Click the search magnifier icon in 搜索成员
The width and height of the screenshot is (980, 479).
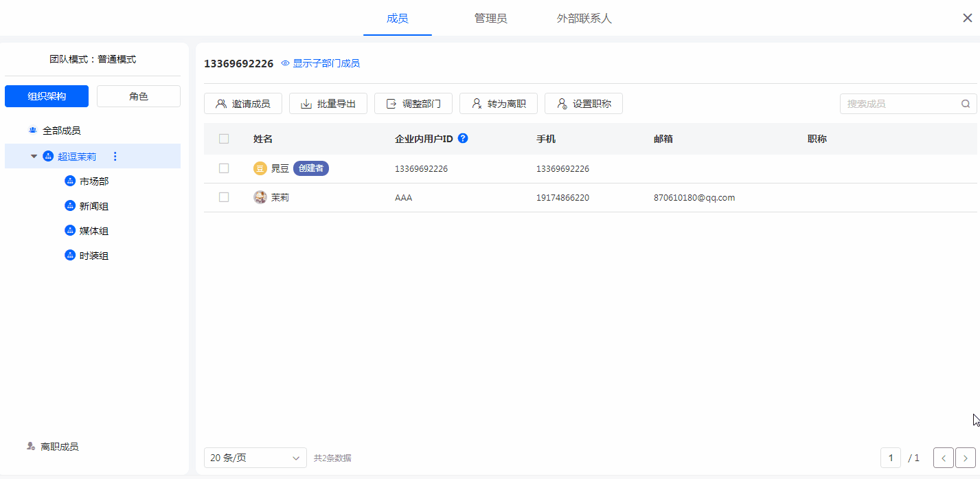click(x=966, y=104)
